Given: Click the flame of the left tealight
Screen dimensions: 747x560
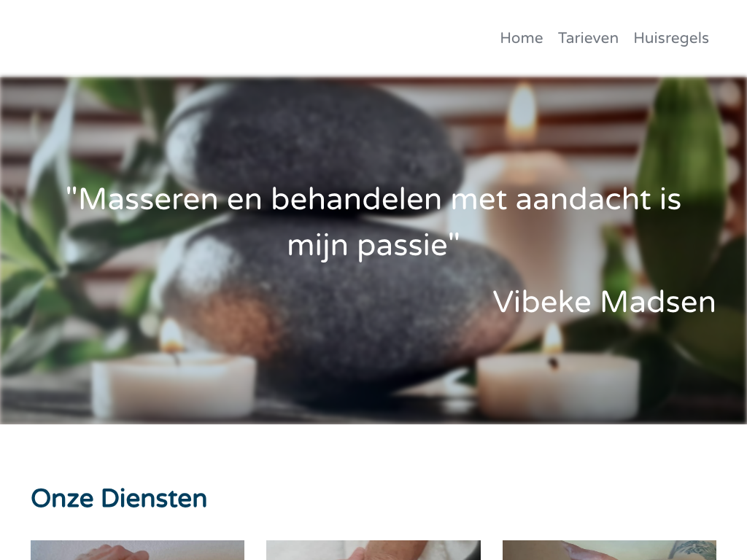Looking at the screenshot, I should pyautogui.click(x=171, y=335).
